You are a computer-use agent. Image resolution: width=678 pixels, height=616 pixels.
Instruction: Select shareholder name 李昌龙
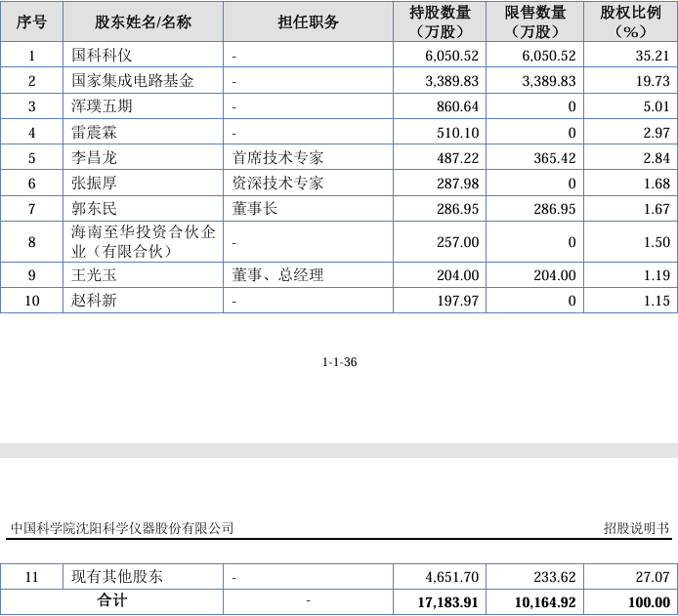click(94, 158)
